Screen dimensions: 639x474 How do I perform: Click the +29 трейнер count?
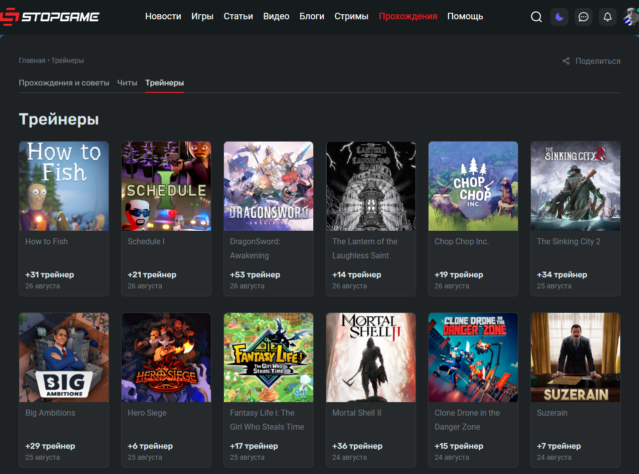(x=50, y=446)
